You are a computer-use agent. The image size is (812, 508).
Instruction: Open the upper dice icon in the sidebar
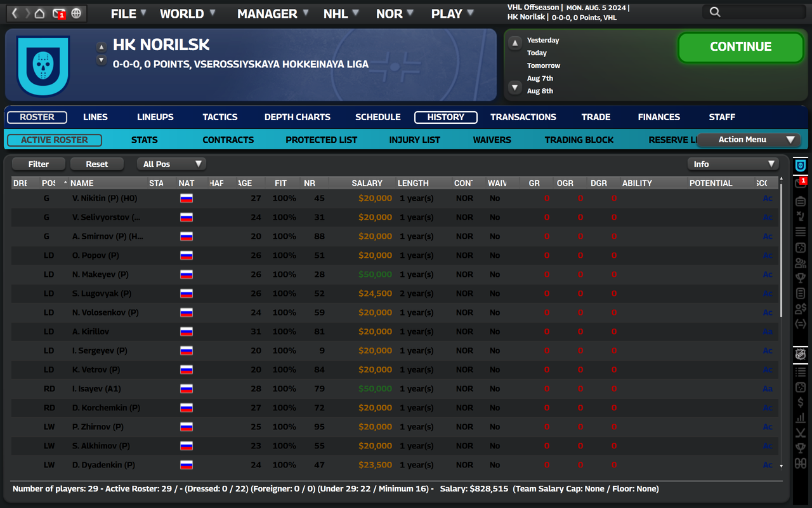[801, 248]
